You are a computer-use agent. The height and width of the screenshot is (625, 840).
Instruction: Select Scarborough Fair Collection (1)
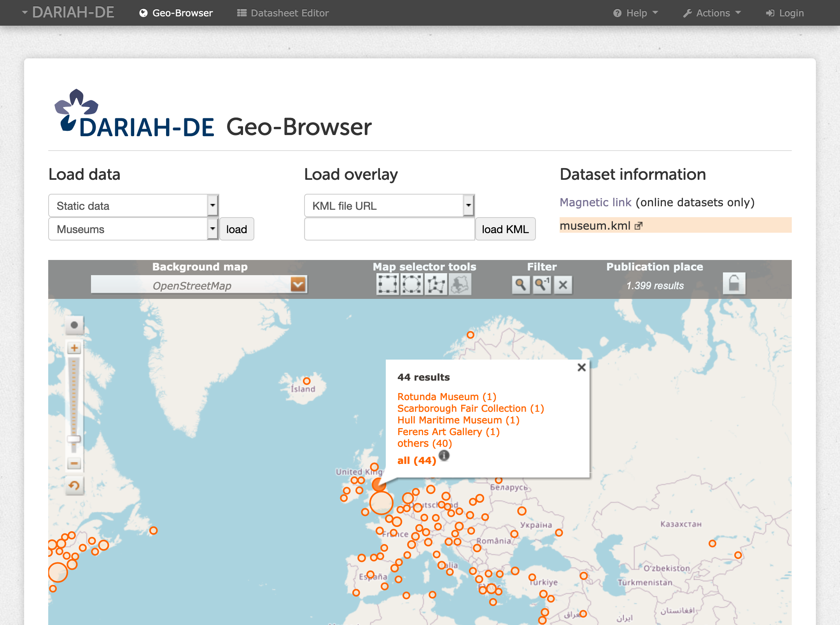click(x=471, y=408)
